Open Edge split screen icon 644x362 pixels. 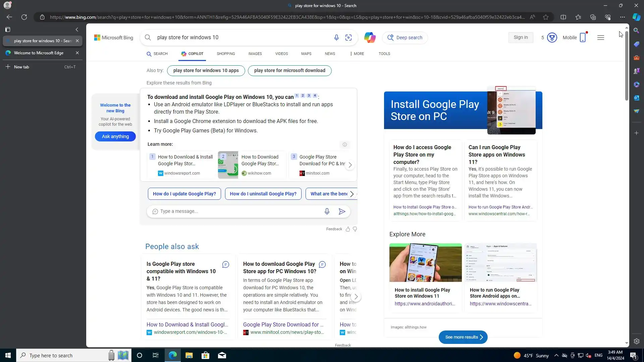(563, 17)
